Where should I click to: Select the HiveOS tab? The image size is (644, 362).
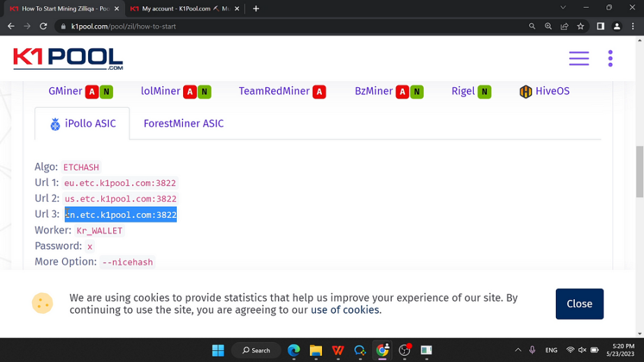[545, 92]
